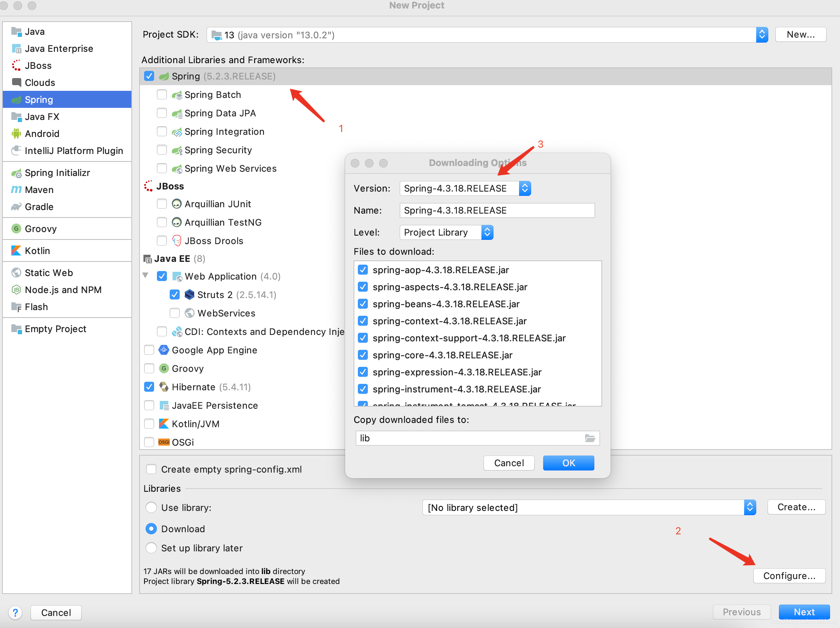Enable the Spring Security checkbox
The image size is (840, 628).
(162, 150)
